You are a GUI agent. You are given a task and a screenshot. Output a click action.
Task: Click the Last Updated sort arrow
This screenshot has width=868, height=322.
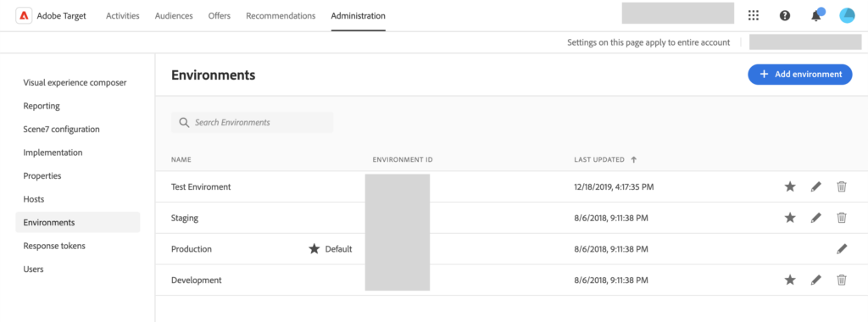coord(634,159)
